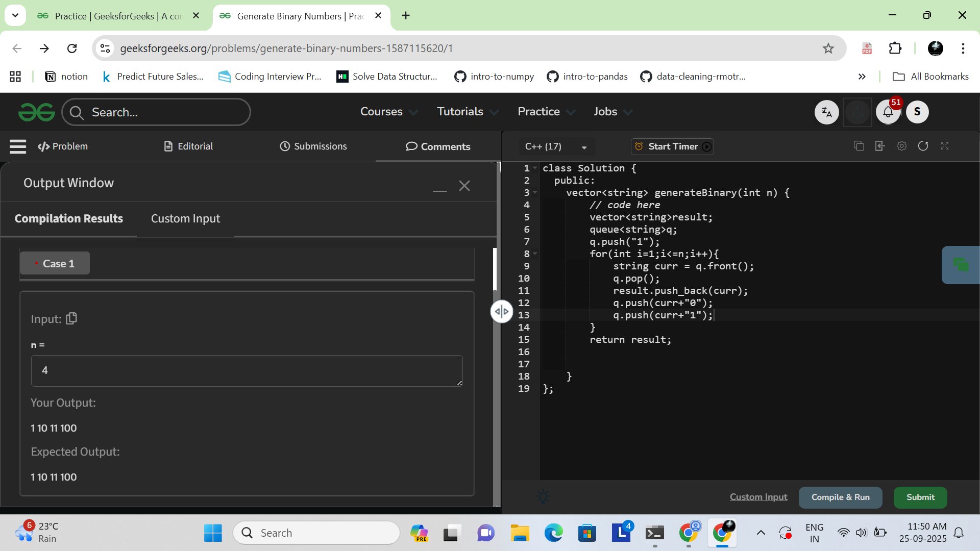980x551 pixels.
Task: Toggle dark mode moon button
Action: 857,112
